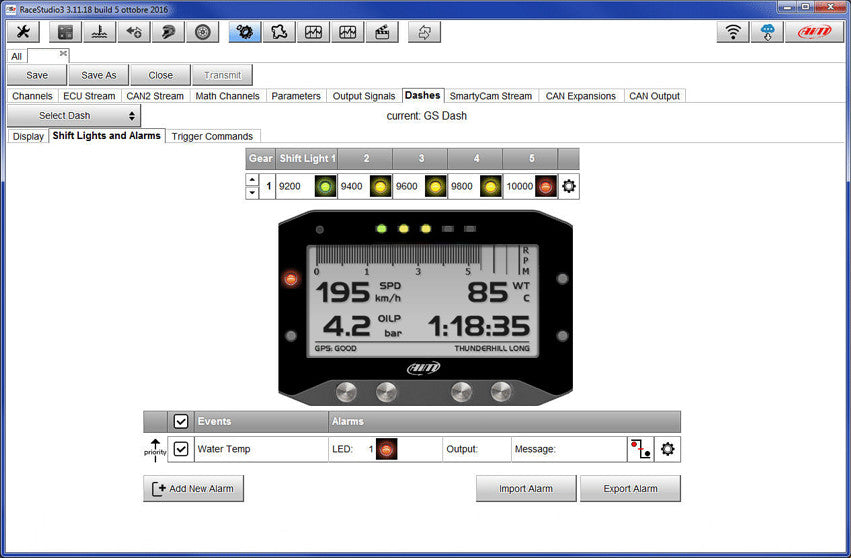Click the cloud sync icon
The image size is (851, 558).
(769, 32)
